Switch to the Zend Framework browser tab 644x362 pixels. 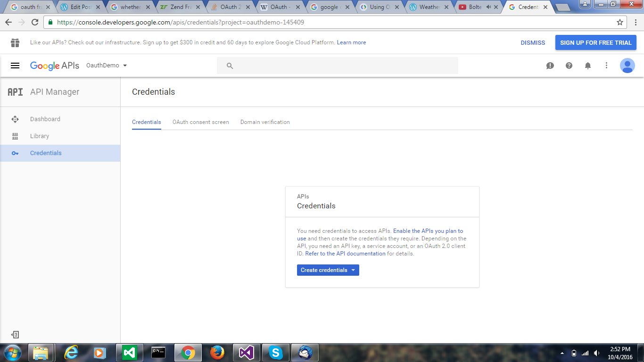tap(179, 7)
